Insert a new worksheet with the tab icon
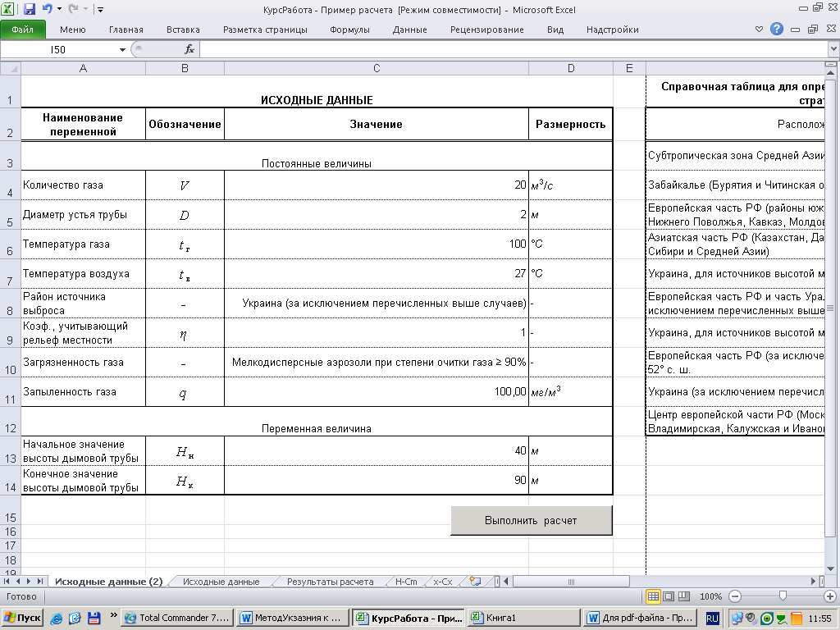The height and width of the screenshot is (630, 840). click(x=475, y=582)
